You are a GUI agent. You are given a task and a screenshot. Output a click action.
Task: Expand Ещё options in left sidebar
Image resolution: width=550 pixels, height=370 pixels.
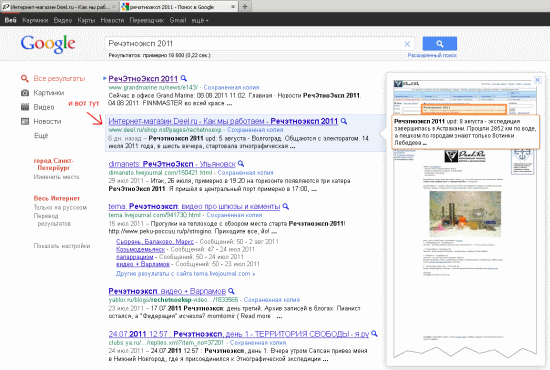click(41, 136)
